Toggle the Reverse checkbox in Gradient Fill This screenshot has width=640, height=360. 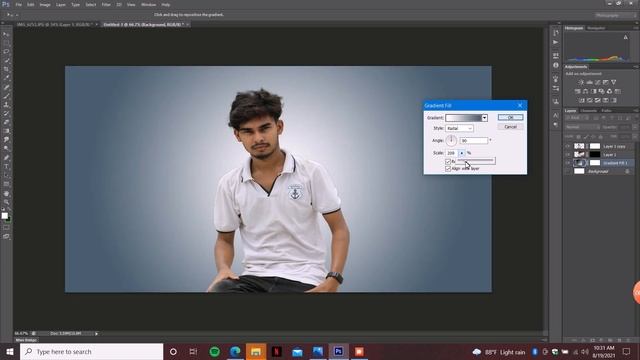pos(448,162)
